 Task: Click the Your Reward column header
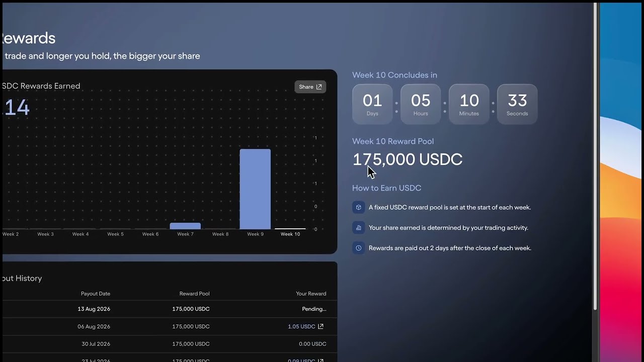(x=311, y=294)
